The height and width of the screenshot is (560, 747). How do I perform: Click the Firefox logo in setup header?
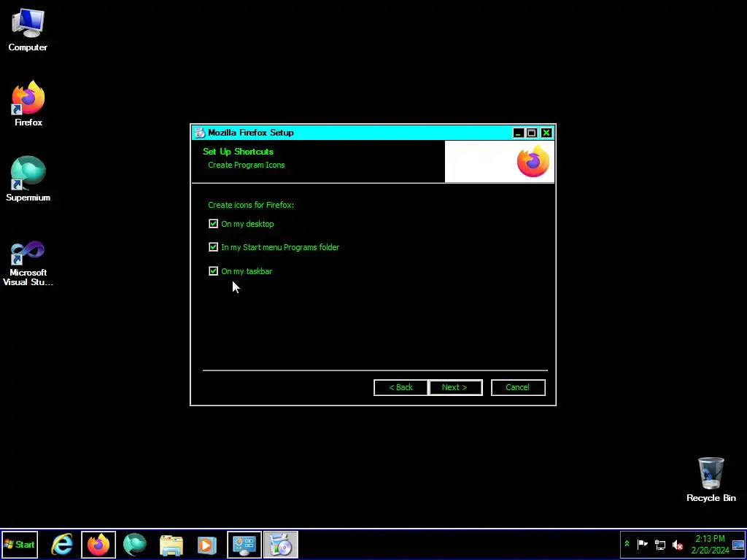click(533, 161)
